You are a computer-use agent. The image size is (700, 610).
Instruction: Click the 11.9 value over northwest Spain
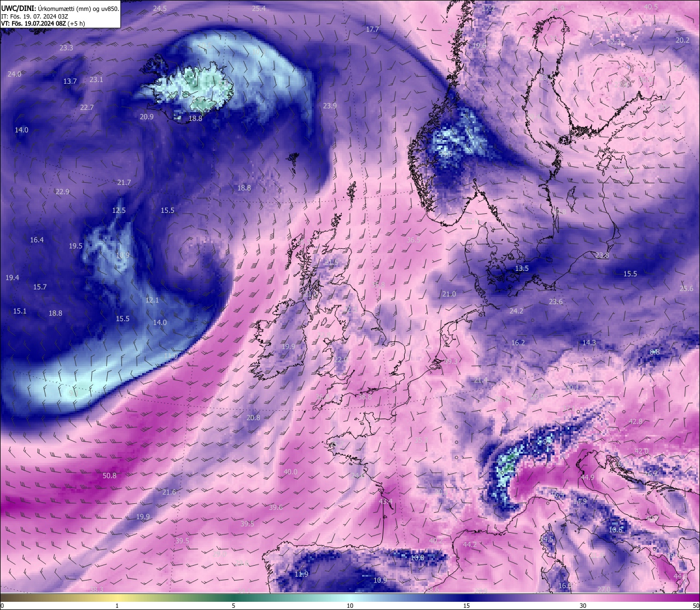click(x=301, y=574)
